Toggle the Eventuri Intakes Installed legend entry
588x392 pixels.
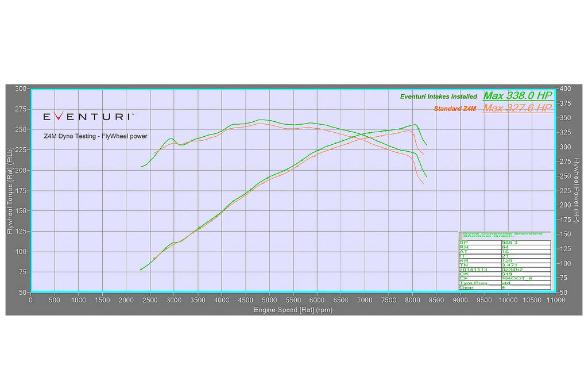point(439,96)
